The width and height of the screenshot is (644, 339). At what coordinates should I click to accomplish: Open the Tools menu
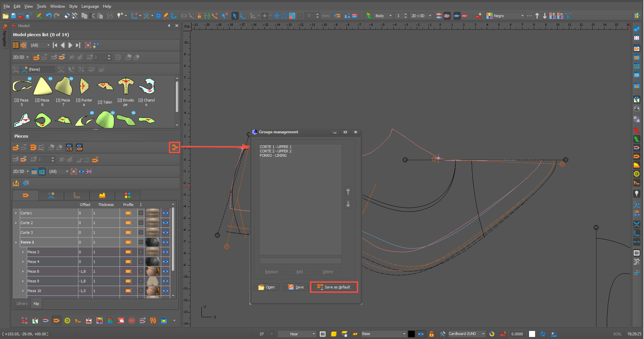[x=41, y=6]
